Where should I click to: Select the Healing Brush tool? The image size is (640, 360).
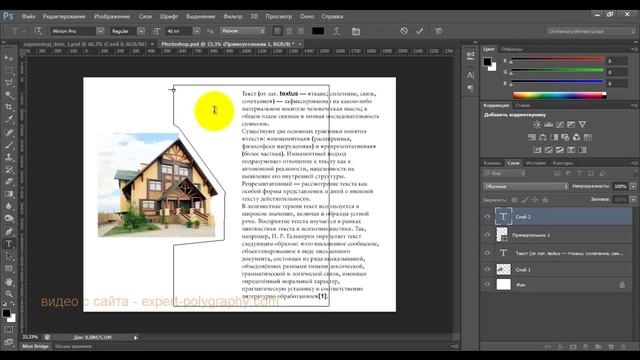[x=9, y=133]
